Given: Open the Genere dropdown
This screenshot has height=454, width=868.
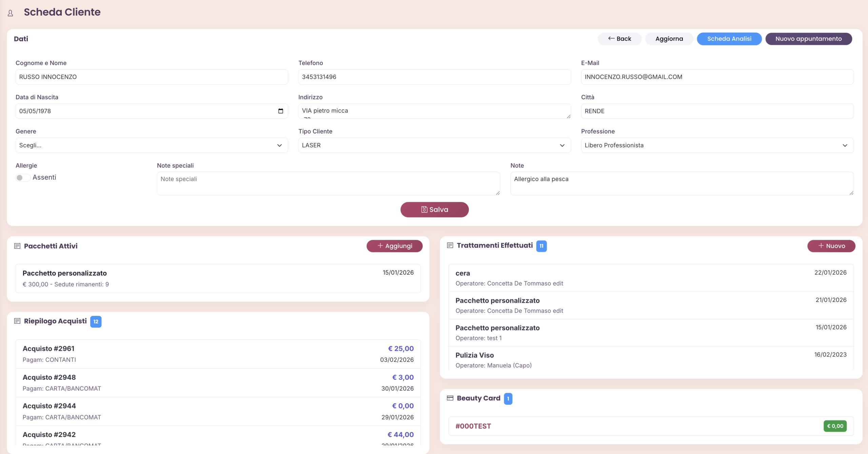Looking at the screenshot, I should [152, 145].
